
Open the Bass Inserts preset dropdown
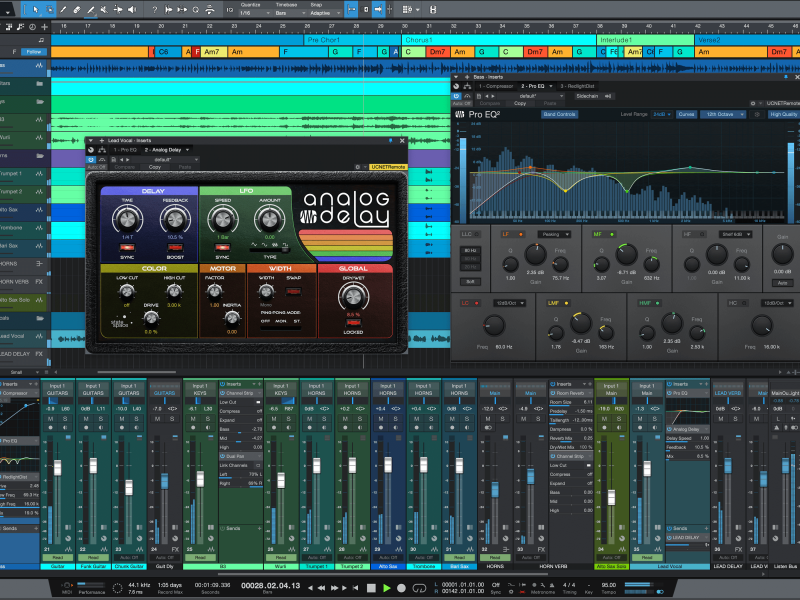(x=531, y=96)
